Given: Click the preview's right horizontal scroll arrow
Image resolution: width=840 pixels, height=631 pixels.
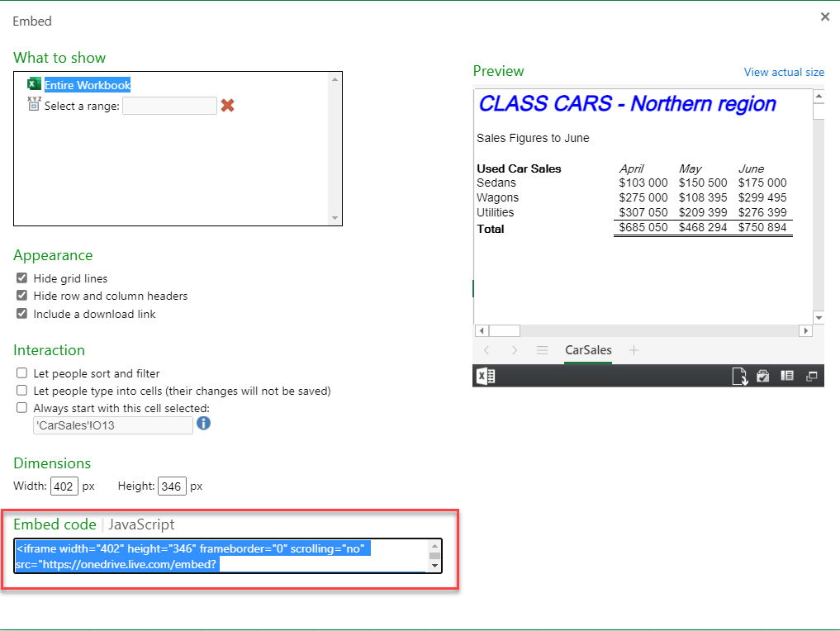Looking at the screenshot, I should [x=807, y=330].
